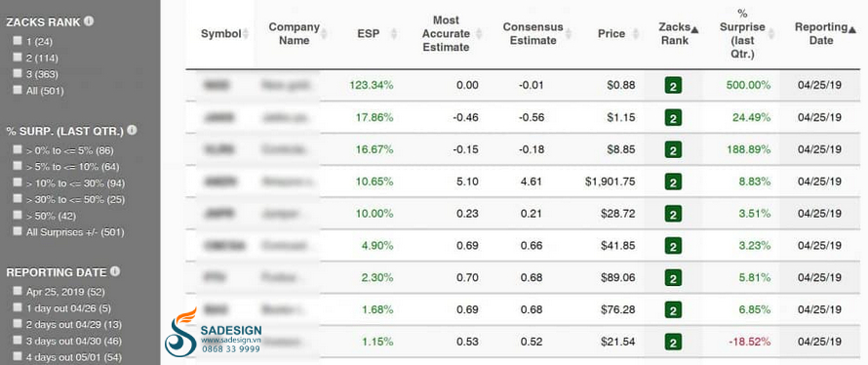Sort by Reporting Date header arrow
This screenshot has width=868, height=365.
tap(852, 29)
